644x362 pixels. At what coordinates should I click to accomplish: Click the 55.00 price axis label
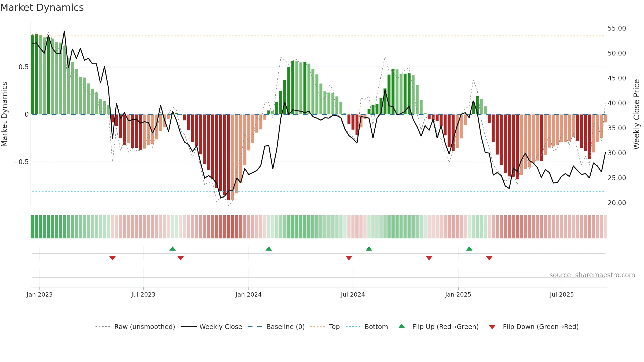click(x=617, y=28)
